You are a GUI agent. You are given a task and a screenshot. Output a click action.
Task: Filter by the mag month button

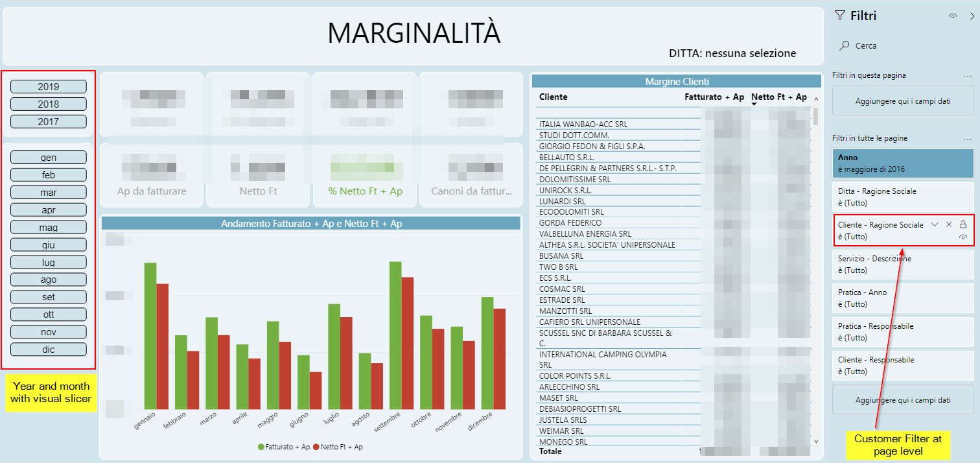click(49, 227)
